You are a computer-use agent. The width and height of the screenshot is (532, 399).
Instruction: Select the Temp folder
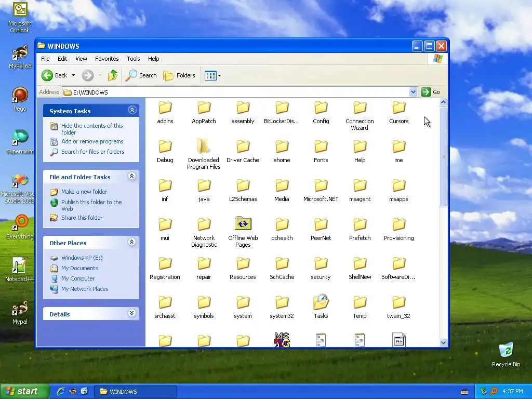[x=360, y=307]
